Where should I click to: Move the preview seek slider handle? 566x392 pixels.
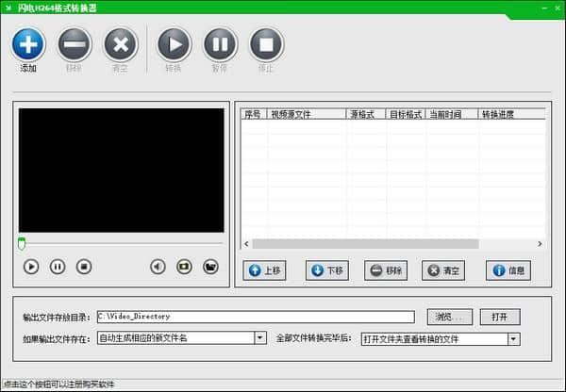coord(22,244)
